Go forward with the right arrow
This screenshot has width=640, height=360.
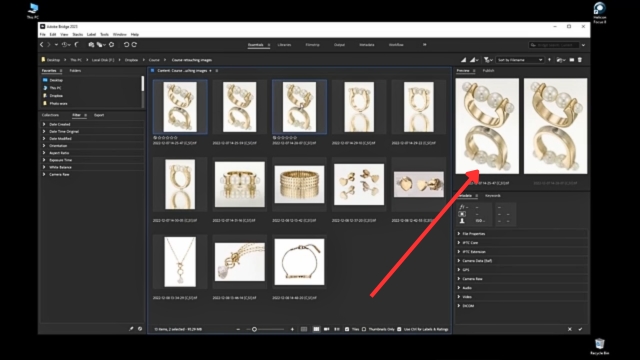(49, 44)
